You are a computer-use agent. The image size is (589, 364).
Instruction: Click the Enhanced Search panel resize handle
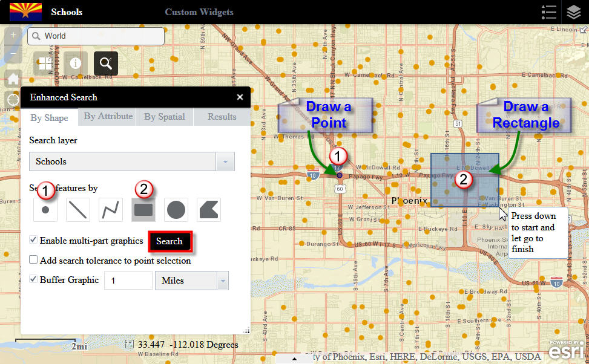coord(246,331)
